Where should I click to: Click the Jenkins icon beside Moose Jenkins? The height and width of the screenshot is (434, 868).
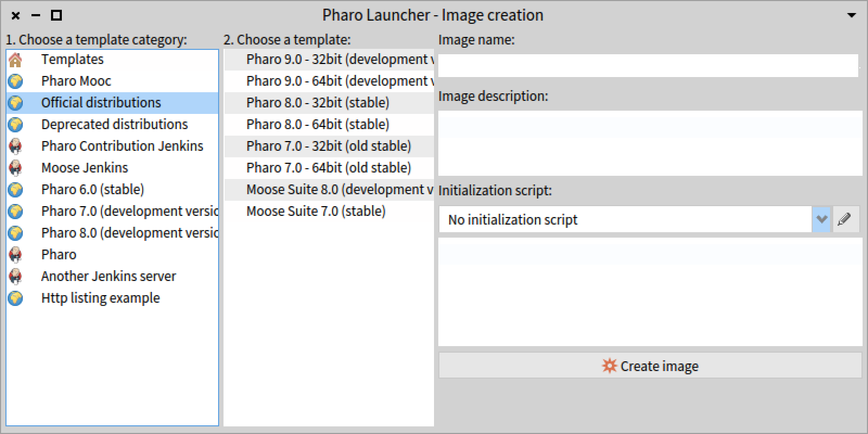pos(16,168)
